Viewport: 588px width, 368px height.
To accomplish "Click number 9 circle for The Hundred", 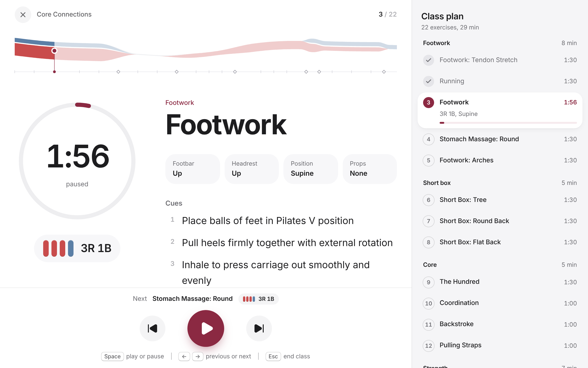I will point(428,282).
